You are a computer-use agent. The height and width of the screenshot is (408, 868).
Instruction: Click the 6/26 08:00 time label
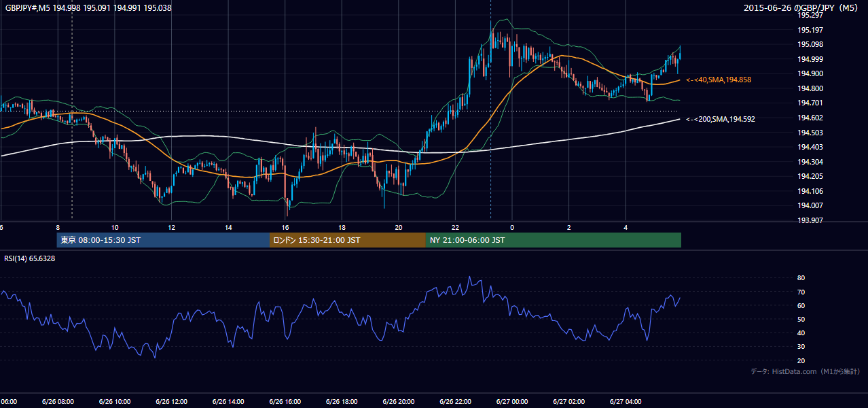click(58, 402)
